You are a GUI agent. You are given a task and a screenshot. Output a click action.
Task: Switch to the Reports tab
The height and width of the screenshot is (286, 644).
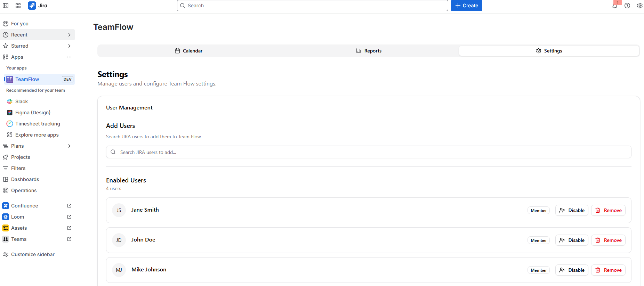click(369, 51)
